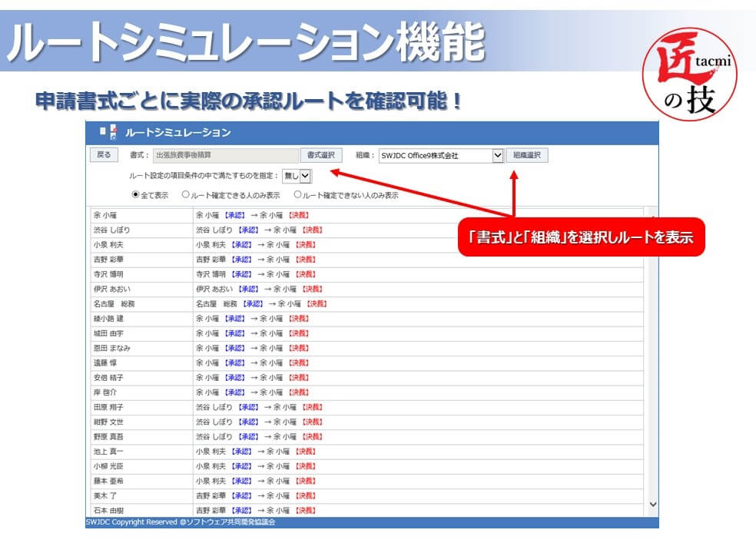The height and width of the screenshot is (553, 756).
Task: Select the 名古屋 総務 row name
Action: pyautogui.click(x=114, y=303)
